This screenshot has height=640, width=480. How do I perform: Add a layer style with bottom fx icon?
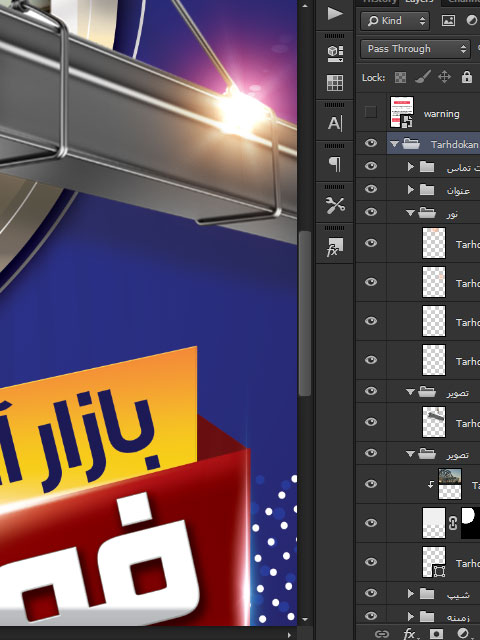[x=409, y=634]
